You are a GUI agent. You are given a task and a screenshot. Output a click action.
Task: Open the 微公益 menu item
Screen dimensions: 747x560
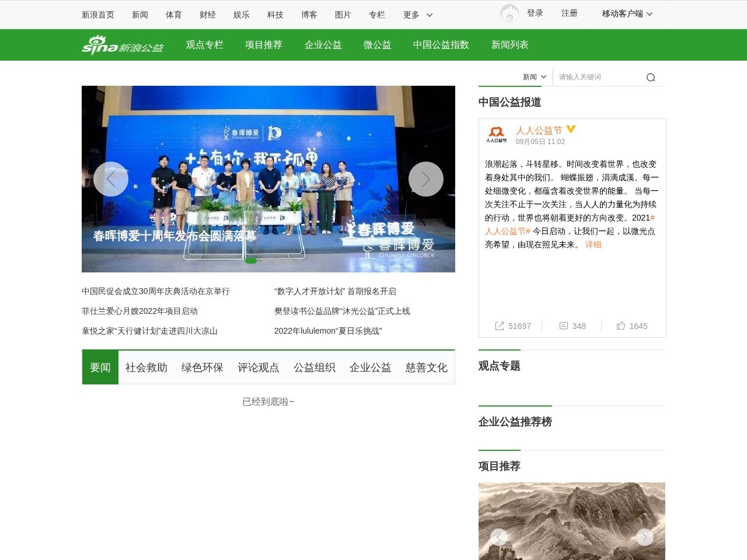377,44
